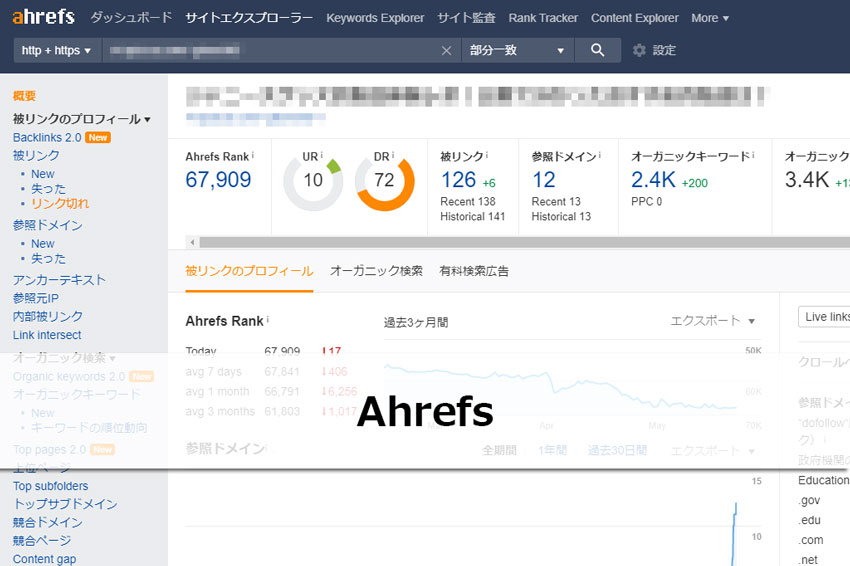Viewport: 850px width, 566px height.
Task: Switch to オーガニック検索 tab
Action: pos(376,271)
